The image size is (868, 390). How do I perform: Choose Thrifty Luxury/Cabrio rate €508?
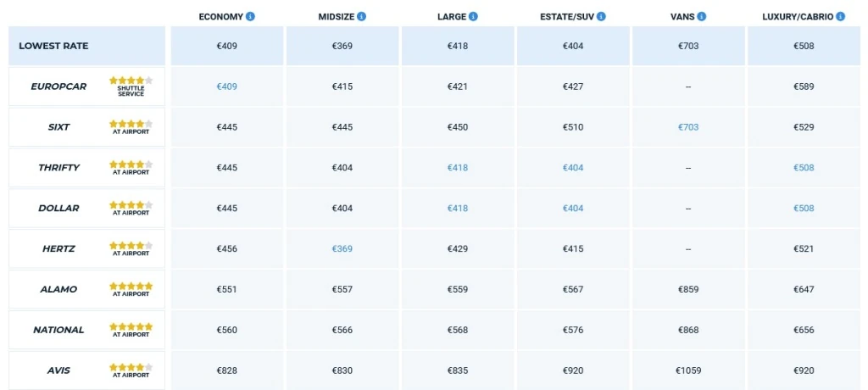(804, 168)
